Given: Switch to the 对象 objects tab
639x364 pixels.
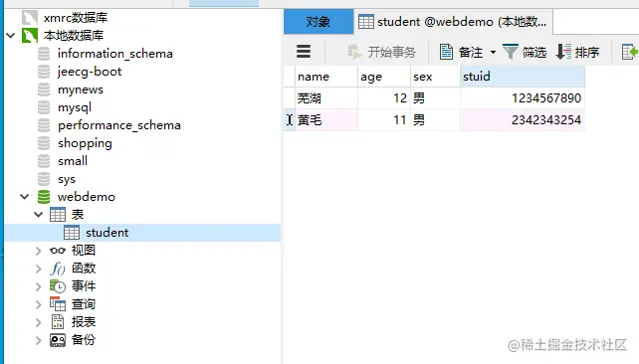Looking at the screenshot, I should 319,22.
